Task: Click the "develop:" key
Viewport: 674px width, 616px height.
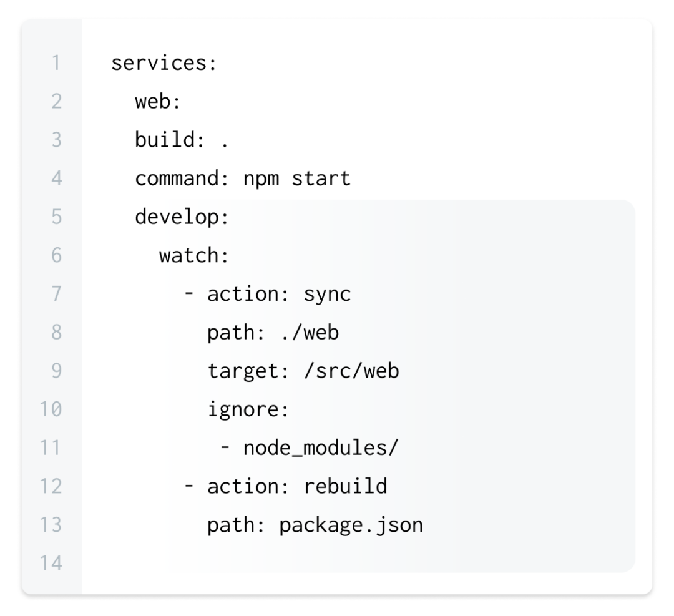Action: click(182, 218)
